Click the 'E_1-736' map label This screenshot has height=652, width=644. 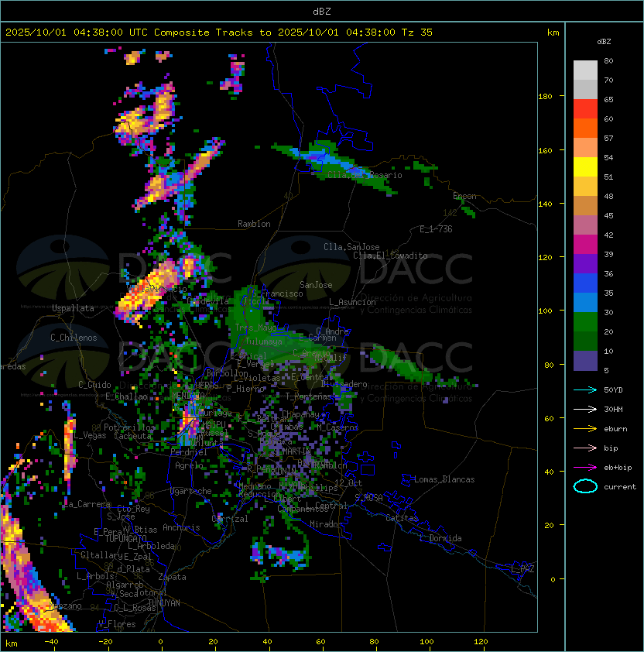[436, 229]
